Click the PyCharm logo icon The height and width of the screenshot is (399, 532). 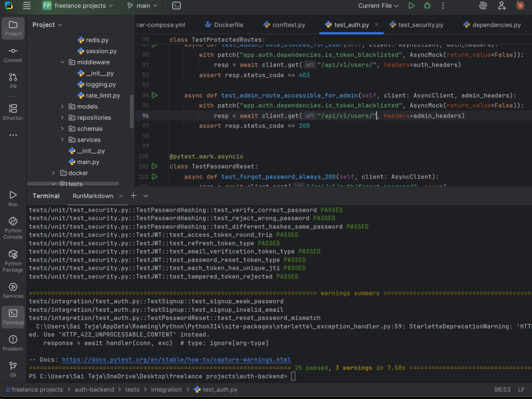(x=9, y=6)
